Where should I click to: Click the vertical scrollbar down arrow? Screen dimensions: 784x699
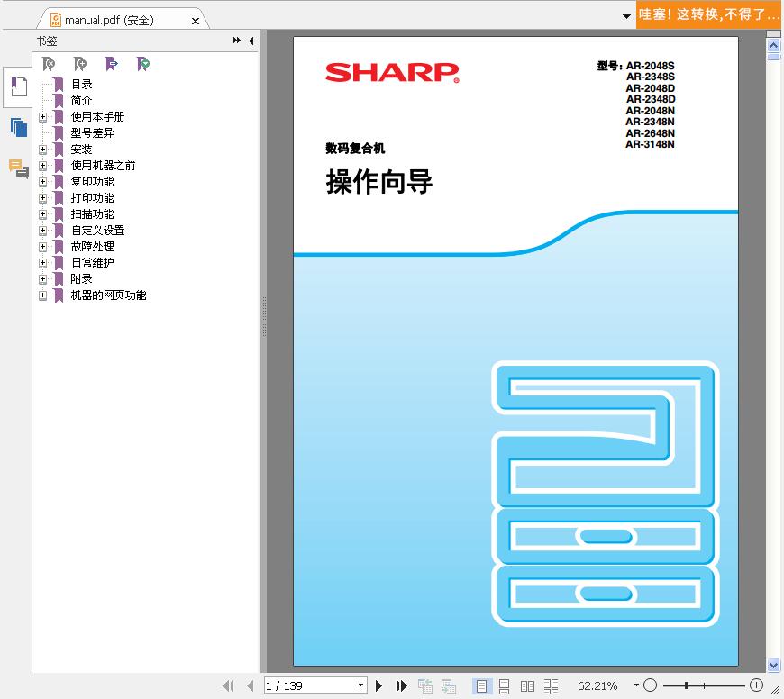pos(773,665)
